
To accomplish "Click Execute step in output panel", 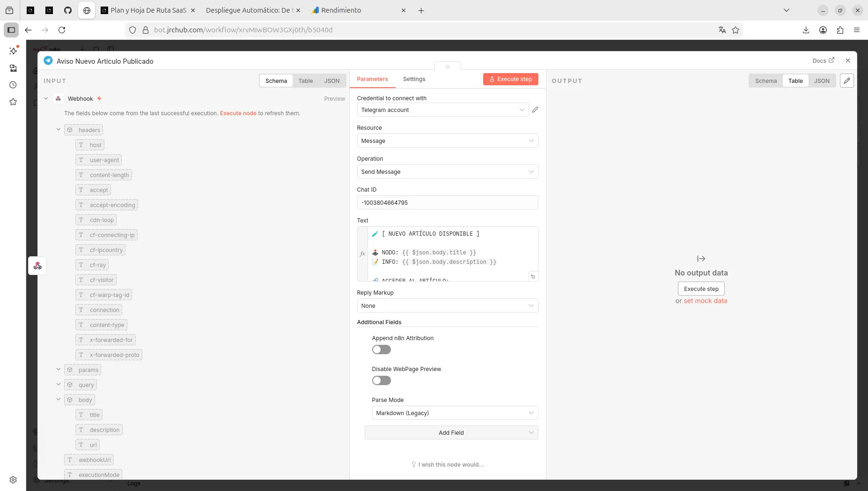I will click(x=701, y=289).
